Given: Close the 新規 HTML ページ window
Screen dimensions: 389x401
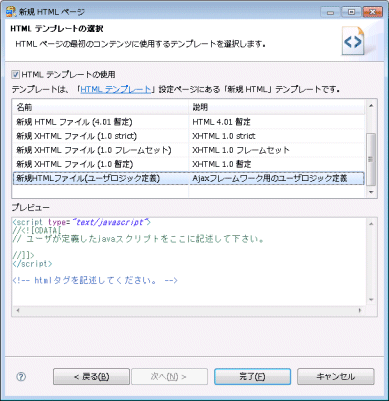Looking at the screenshot, I should click(372, 12).
